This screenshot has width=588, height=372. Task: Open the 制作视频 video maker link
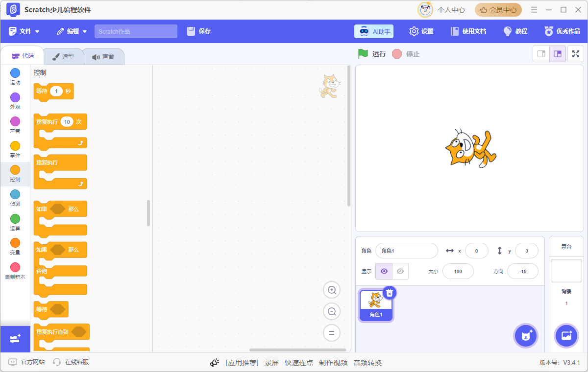pyautogui.click(x=333, y=363)
